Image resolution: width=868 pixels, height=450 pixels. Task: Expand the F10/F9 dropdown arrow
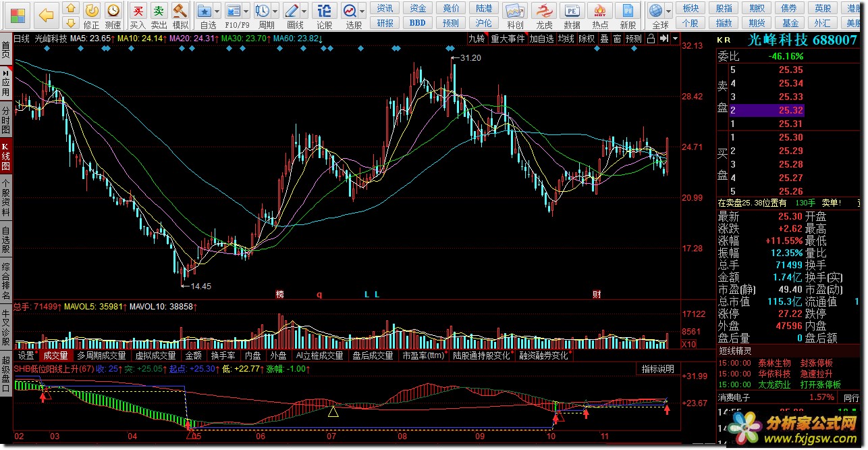pos(246,11)
